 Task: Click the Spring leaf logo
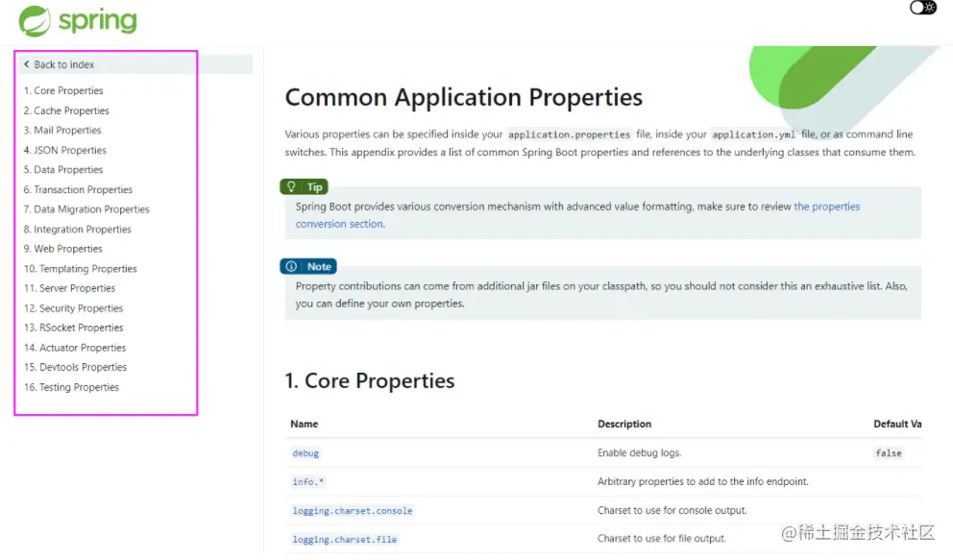[x=35, y=20]
